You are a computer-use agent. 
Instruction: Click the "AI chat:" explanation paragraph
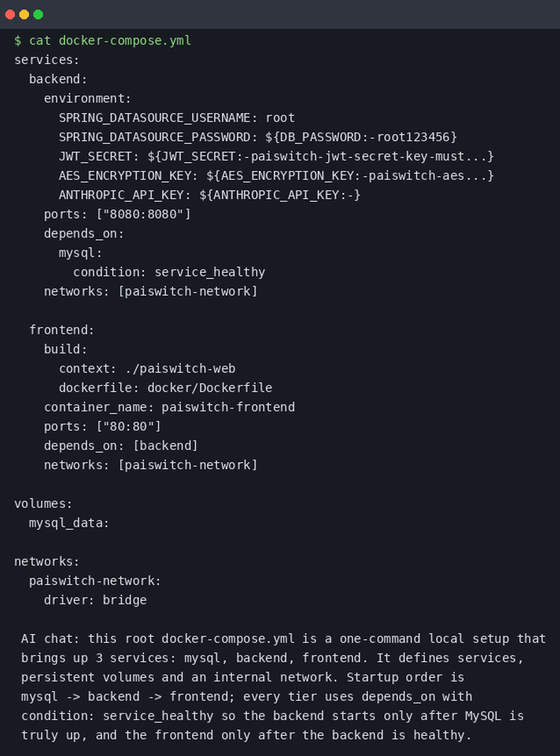[283, 687]
